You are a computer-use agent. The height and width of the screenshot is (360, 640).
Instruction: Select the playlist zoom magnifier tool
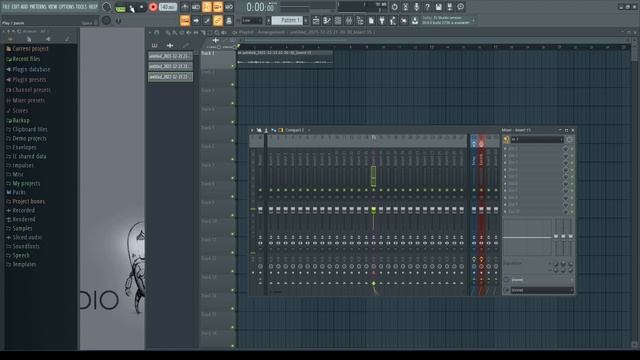click(x=217, y=32)
